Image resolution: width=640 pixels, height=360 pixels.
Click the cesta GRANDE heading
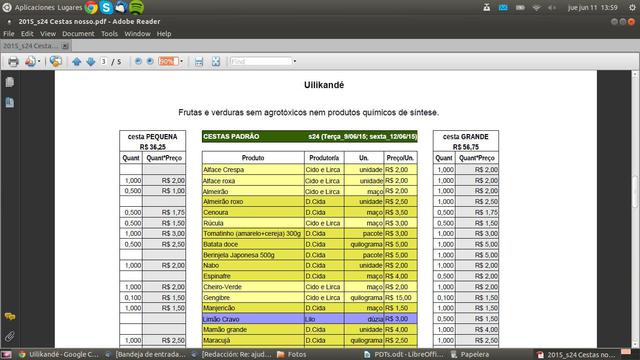pos(466,137)
